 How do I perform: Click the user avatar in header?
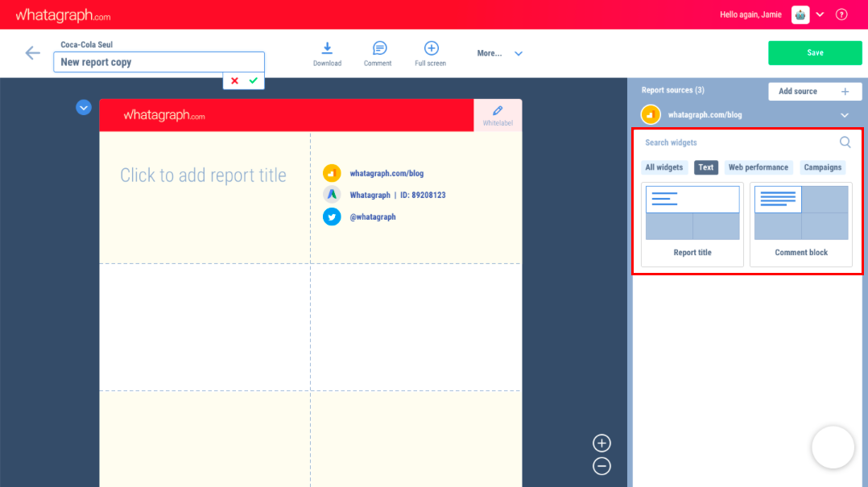pos(800,15)
